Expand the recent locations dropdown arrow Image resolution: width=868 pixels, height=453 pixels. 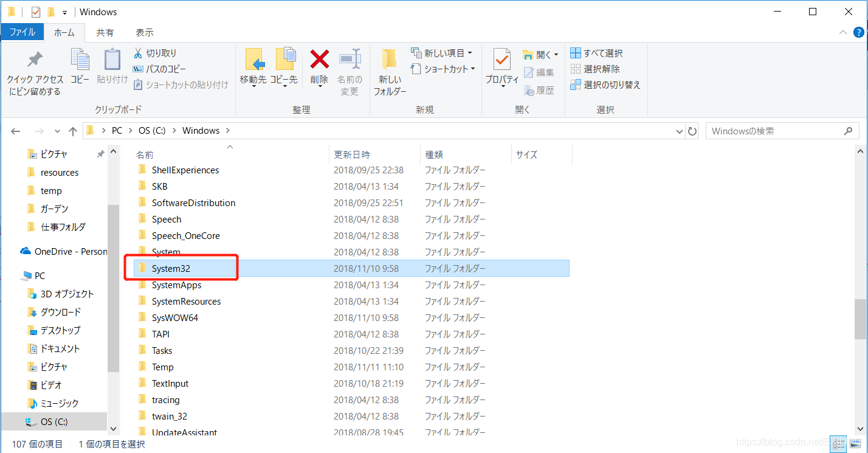[x=58, y=131]
